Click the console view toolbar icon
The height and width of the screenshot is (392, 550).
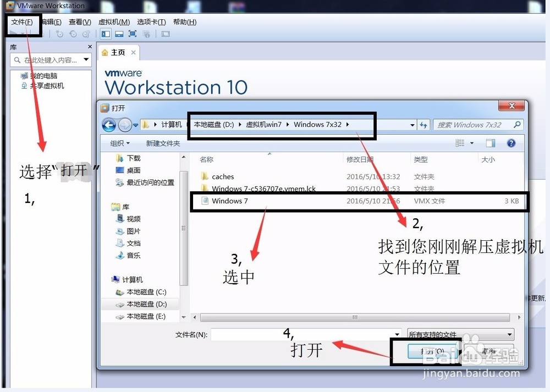pyautogui.click(x=165, y=34)
